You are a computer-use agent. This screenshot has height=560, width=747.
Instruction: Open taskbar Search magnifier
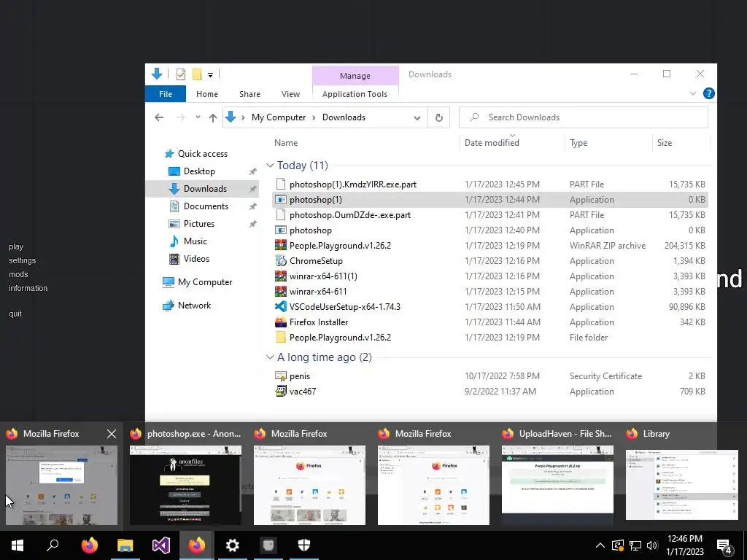pos(53,545)
